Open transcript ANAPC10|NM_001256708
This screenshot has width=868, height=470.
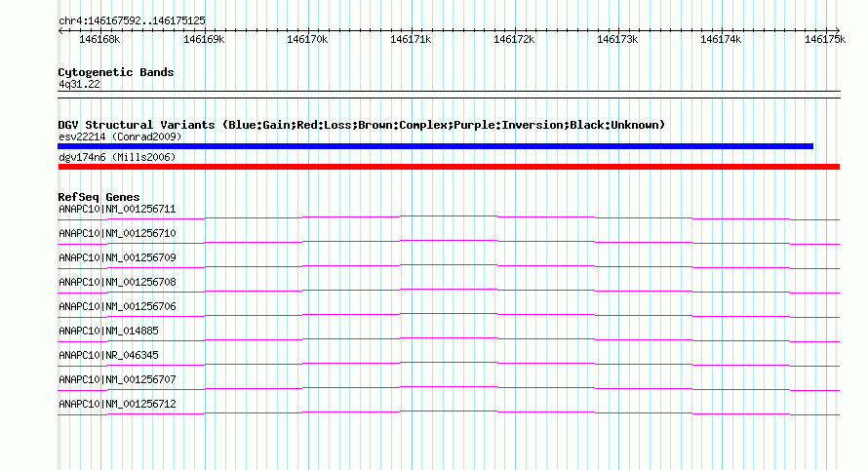tap(117, 283)
